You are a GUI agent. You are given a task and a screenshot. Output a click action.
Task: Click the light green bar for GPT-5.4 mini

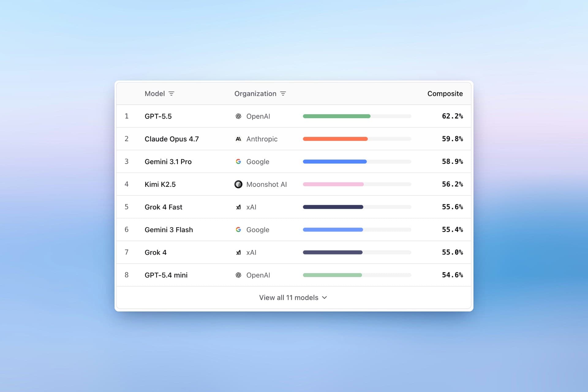pyautogui.click(x=332, y=275)
